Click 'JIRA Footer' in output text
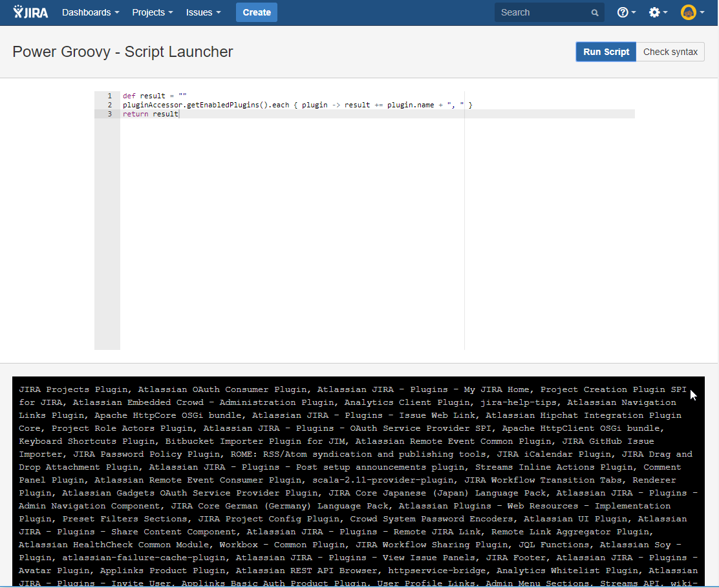The width and height of the screenshot is (719, 588). point(515,558)
